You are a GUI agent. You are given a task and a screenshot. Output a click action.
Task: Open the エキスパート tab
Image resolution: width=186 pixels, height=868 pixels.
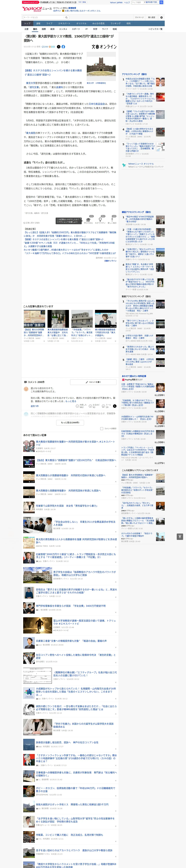pyautogui.click(x=64, y=24)
